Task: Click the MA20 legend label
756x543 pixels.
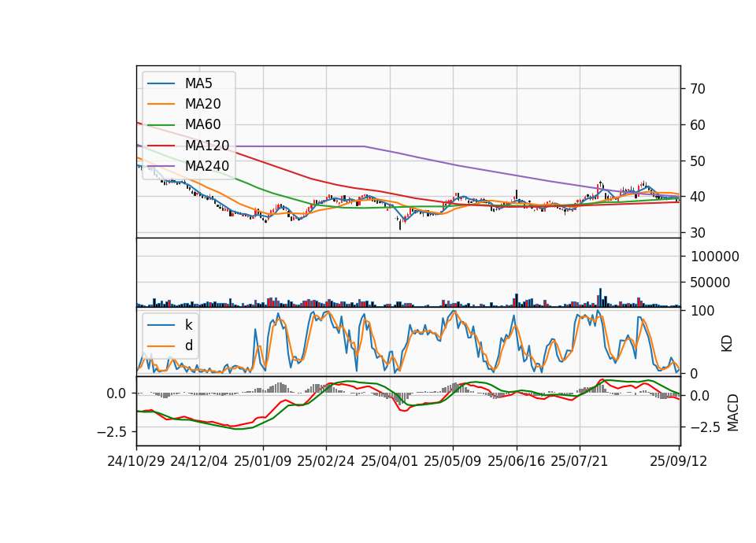Action: pyautogui.click(x=202, y=104)
